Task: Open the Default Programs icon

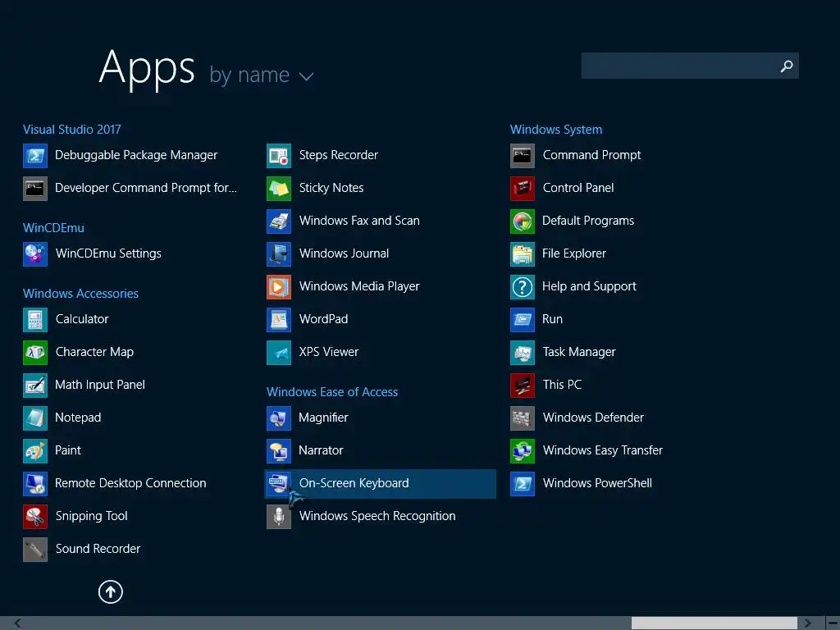Action: tap(523, 221)
